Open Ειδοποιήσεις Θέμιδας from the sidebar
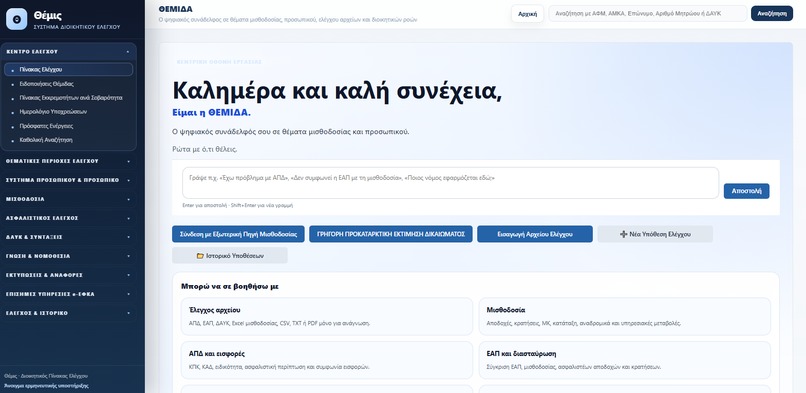Screen dimensions: 806x393 [68, 84]
